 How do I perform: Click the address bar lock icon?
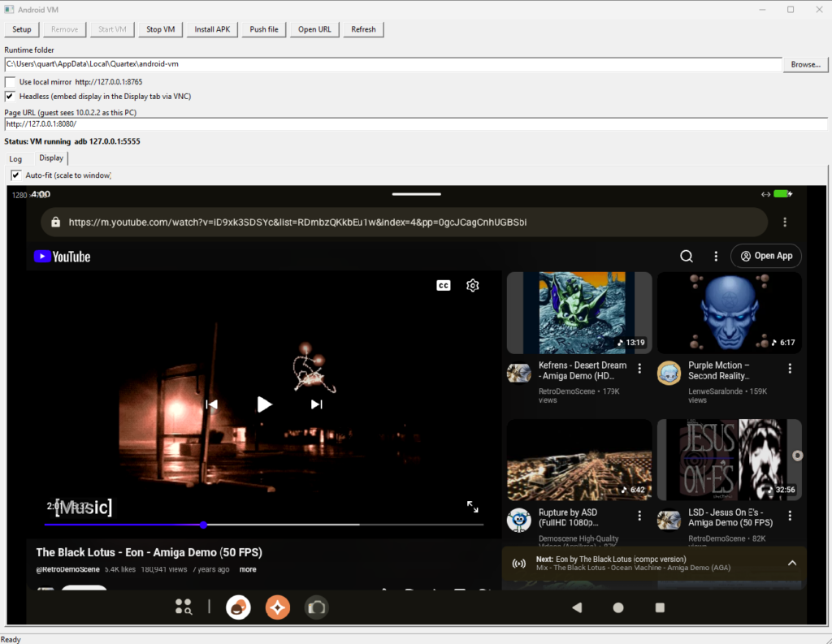tap(56, 223)
